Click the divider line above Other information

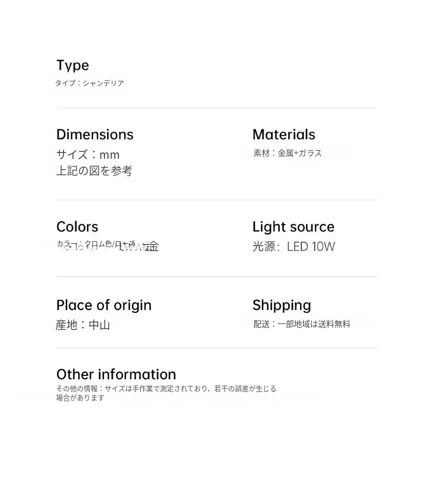[216, 348]
